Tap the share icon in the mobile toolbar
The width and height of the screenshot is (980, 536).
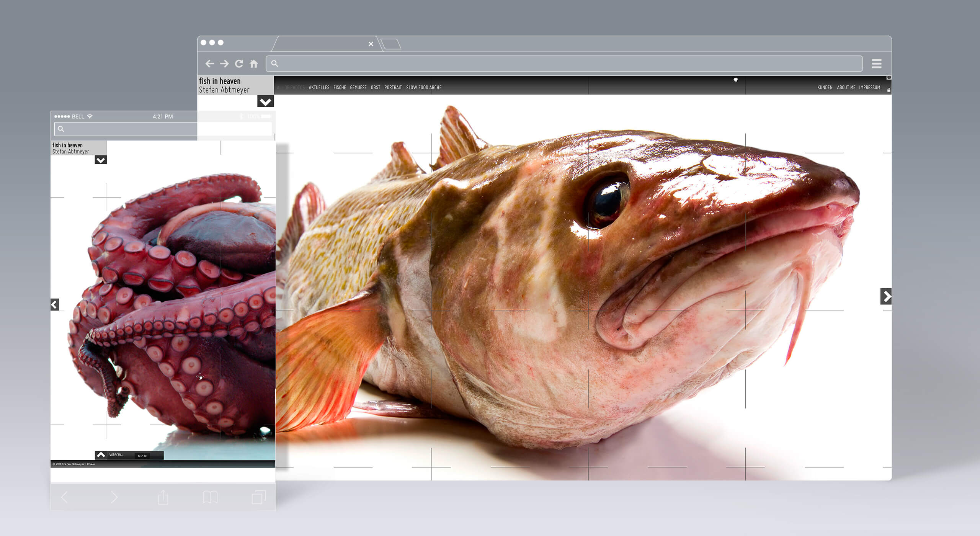click(x=163, y=497)
